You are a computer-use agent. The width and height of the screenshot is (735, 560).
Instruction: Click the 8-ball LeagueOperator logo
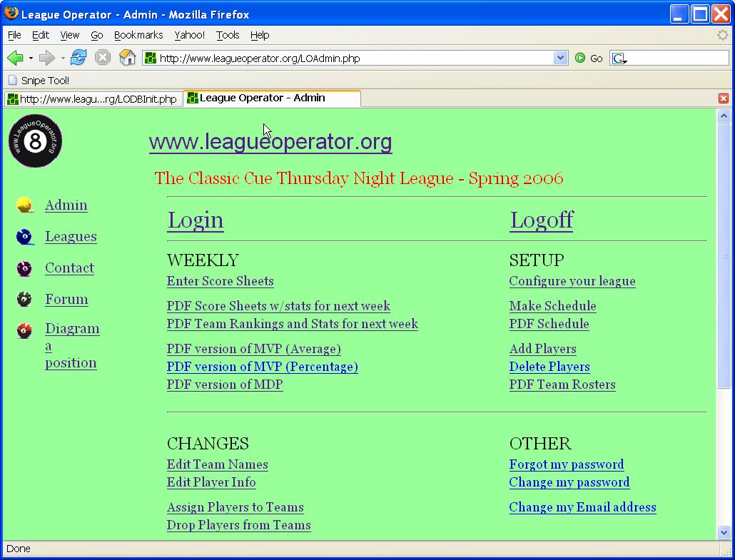(x=36, y=141)
